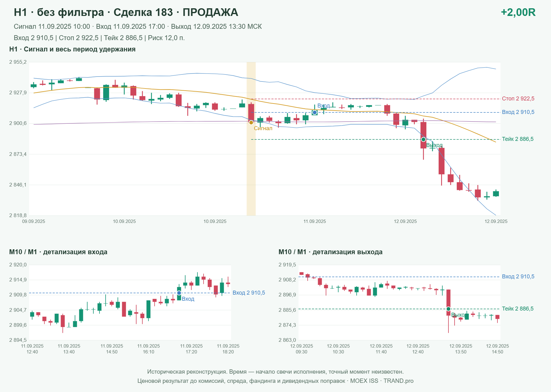This screenshot has height=392, width=551.
Task: Click the 11.09.2025 date label on H1 axis
Action: click(315, 221)
